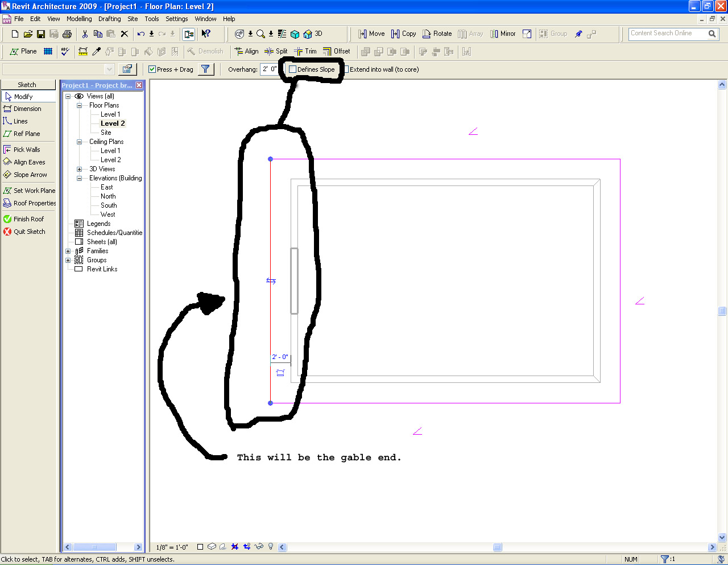728x565 pixels.
Task: Click the What's This help cursor icon
Action: 206,34
